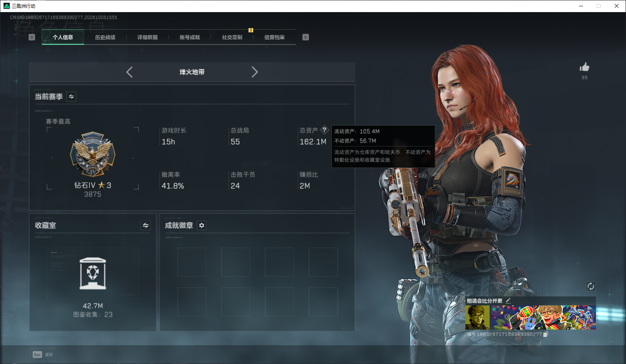Toggle the 当前赛季 season switch icon
The image size is (626, 364).
pos(72,96)
